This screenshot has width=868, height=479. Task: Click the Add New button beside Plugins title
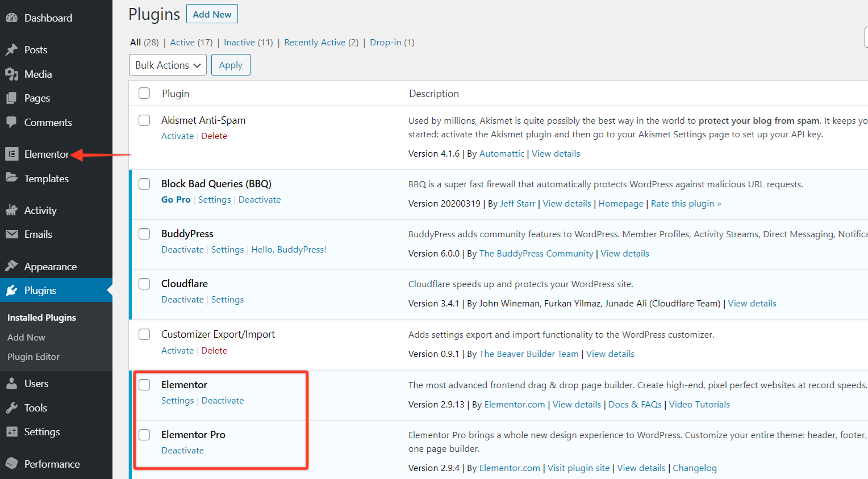pyautogui.click(x=212, y=14)
